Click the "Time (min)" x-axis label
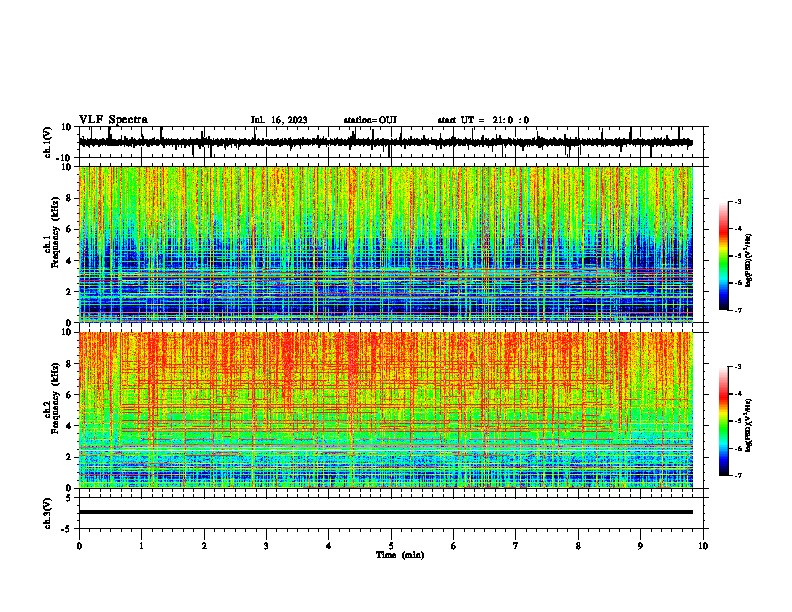The image size is (792, 612). [x=400, y=555]
